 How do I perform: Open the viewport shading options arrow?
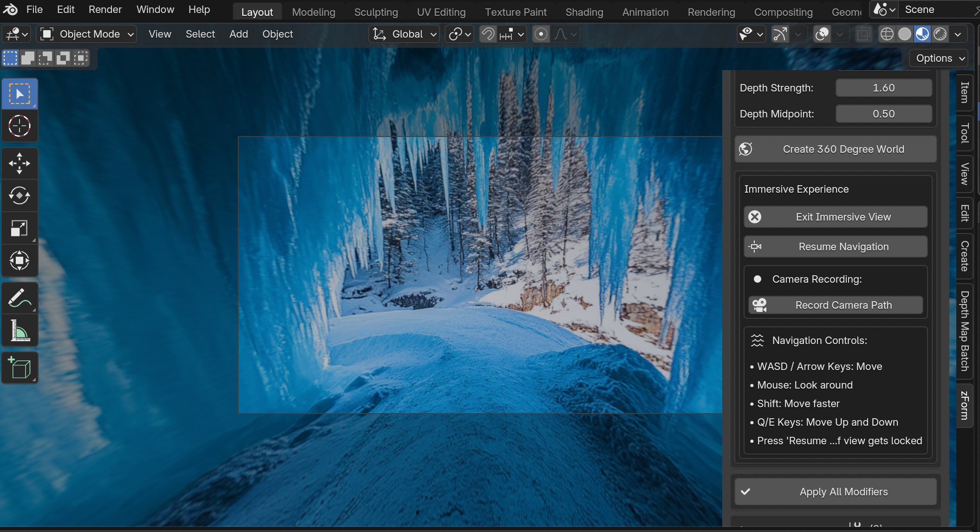(x=958, y=34)
